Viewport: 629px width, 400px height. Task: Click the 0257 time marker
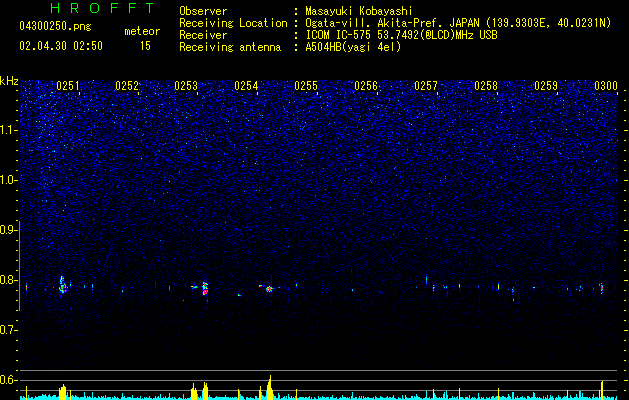coord(426,86)
